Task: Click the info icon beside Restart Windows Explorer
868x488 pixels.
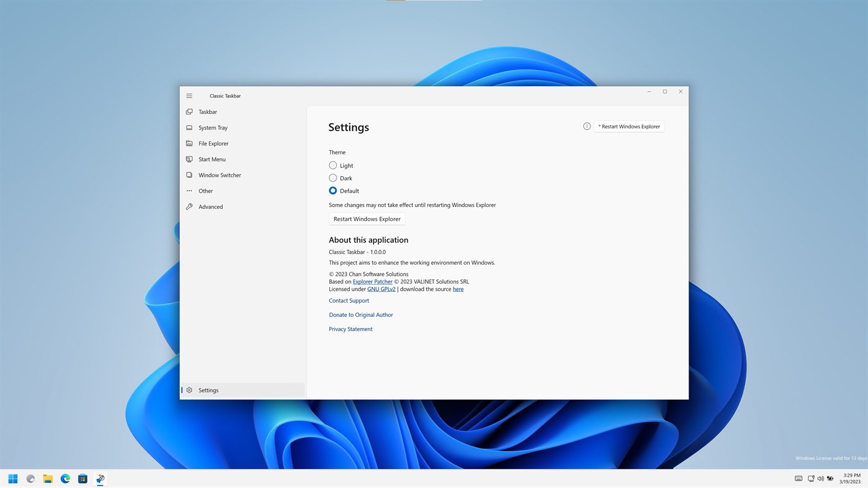Action: (586, 126)
